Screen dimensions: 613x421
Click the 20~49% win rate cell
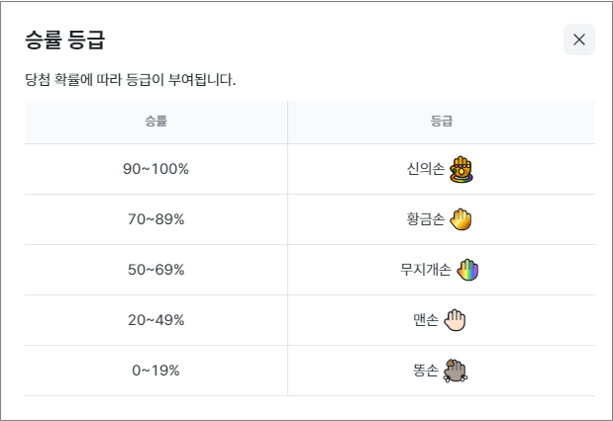[x=156, y=320]
